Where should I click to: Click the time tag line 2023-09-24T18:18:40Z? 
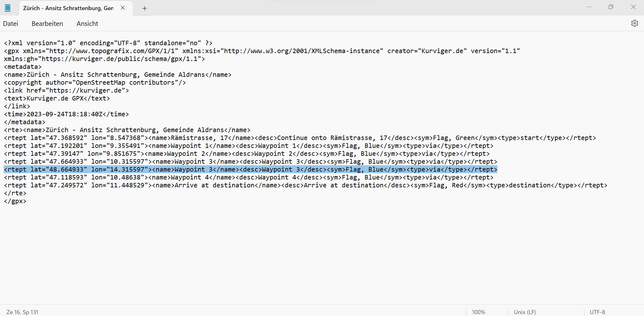coord(66,114)
